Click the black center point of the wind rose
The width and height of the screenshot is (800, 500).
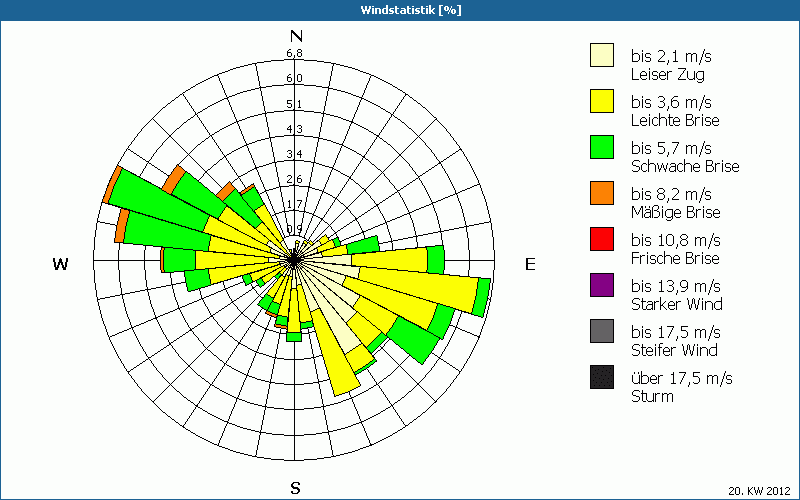click(x=294, y=260)
